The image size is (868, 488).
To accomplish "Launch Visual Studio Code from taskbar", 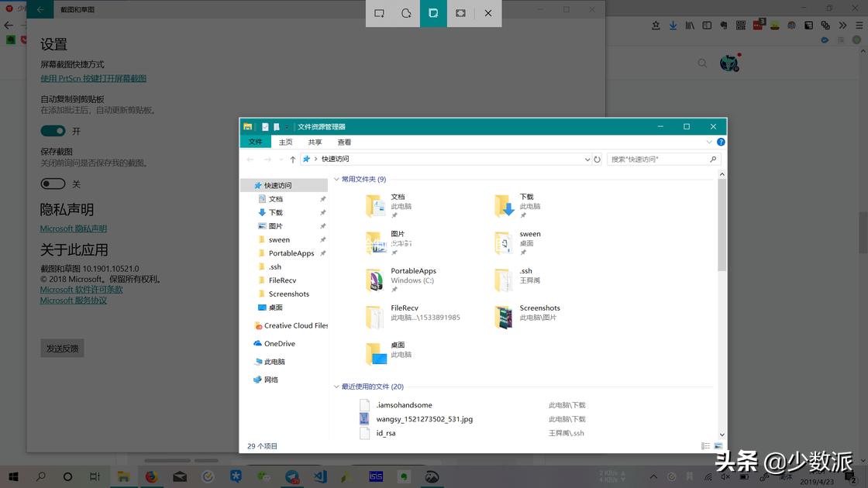I will click(x=320, y=476).
